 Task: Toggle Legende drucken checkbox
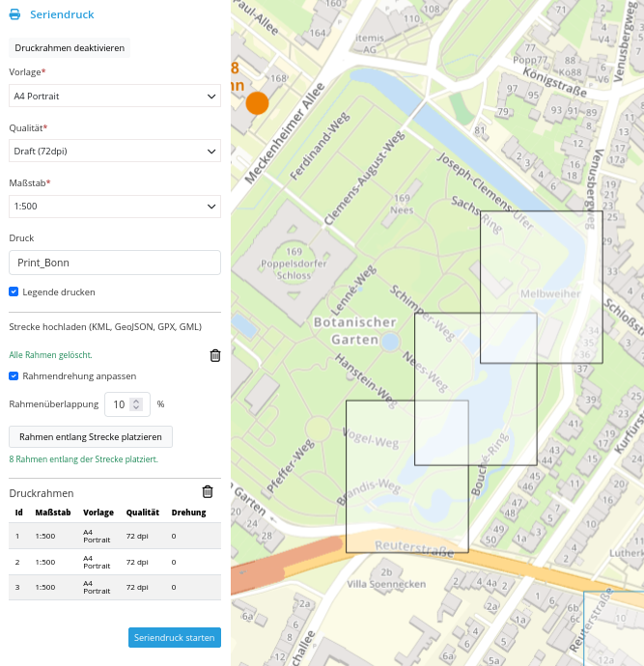pyautogui.click(x=14, y=291)
